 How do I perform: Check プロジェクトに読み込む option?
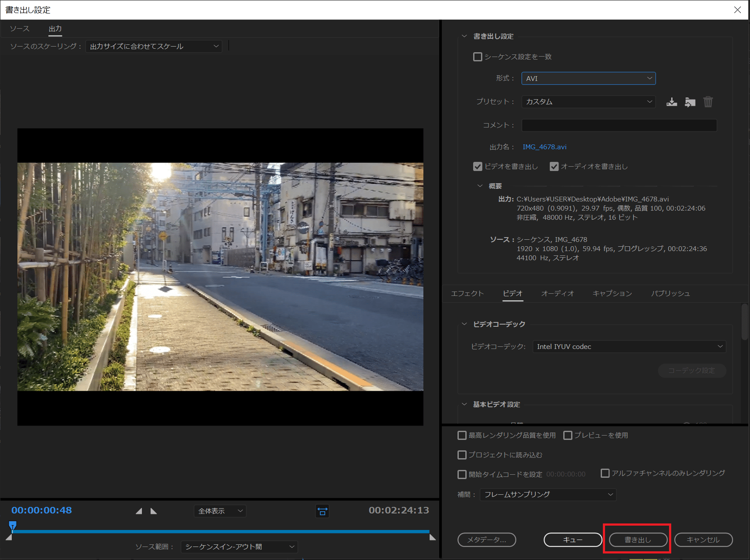click(462, 455)
